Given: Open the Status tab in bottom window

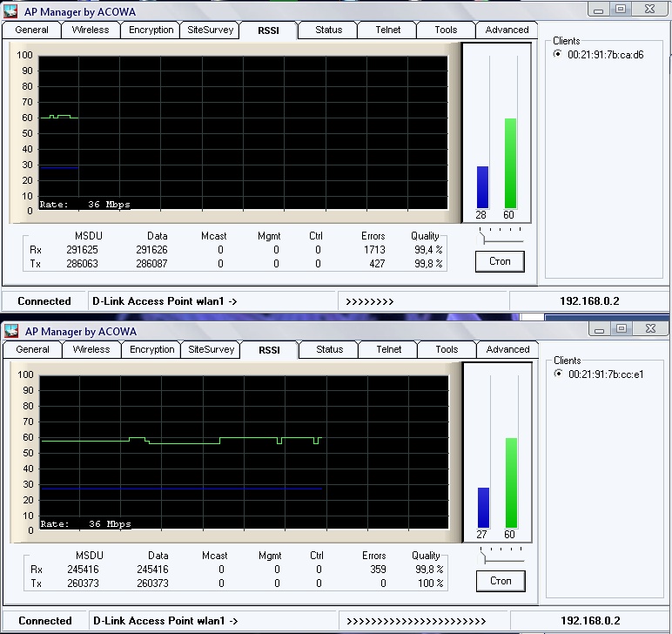Looking at the screenshot, I should point(330,349).
